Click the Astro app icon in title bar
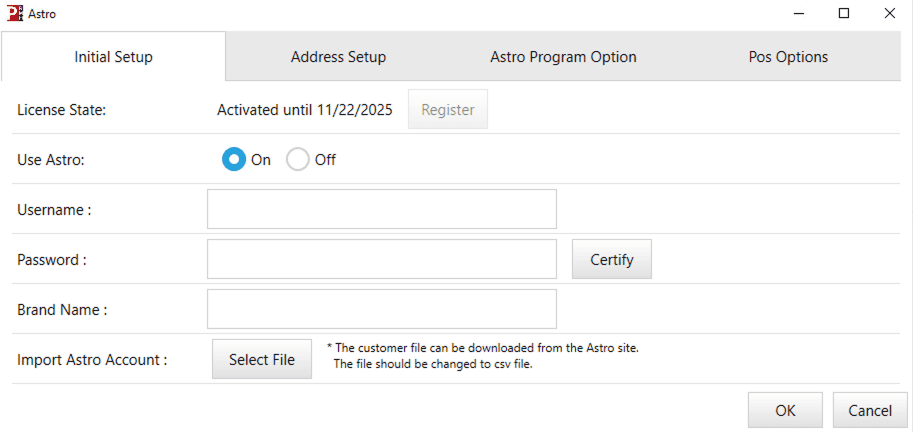Viewport: 913px width, 432px height. [15, 13]
